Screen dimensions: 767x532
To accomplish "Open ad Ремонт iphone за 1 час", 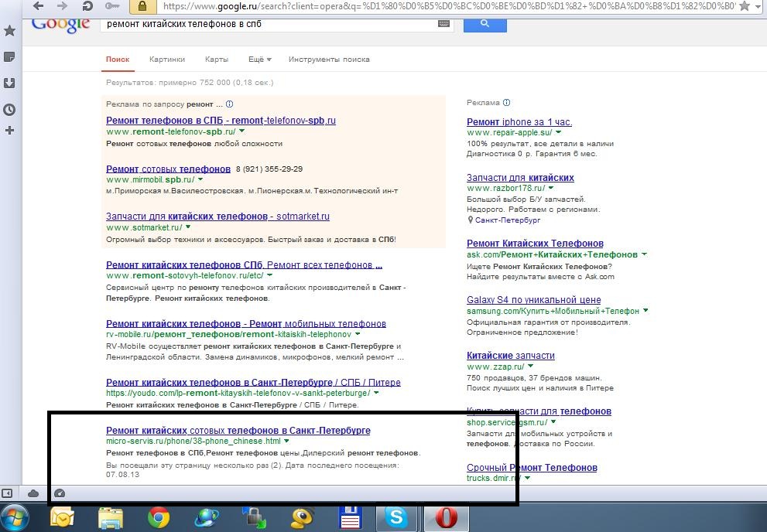I will pos(519,122).
